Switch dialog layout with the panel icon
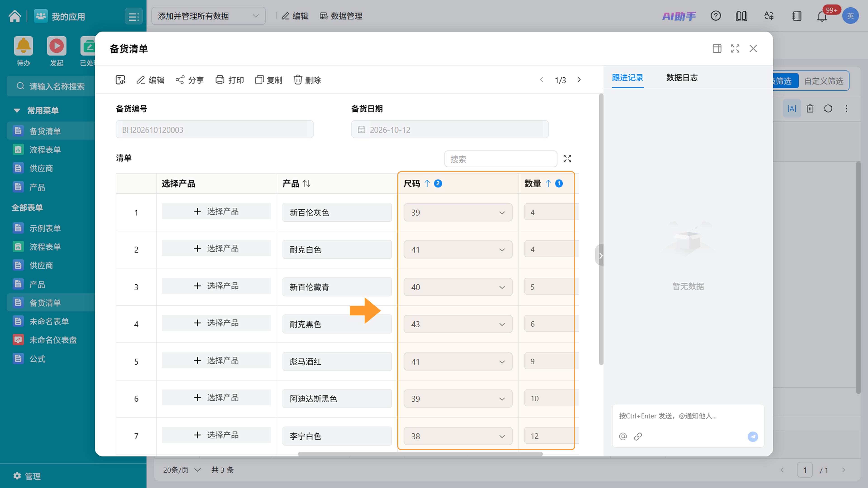 (717, 49)
